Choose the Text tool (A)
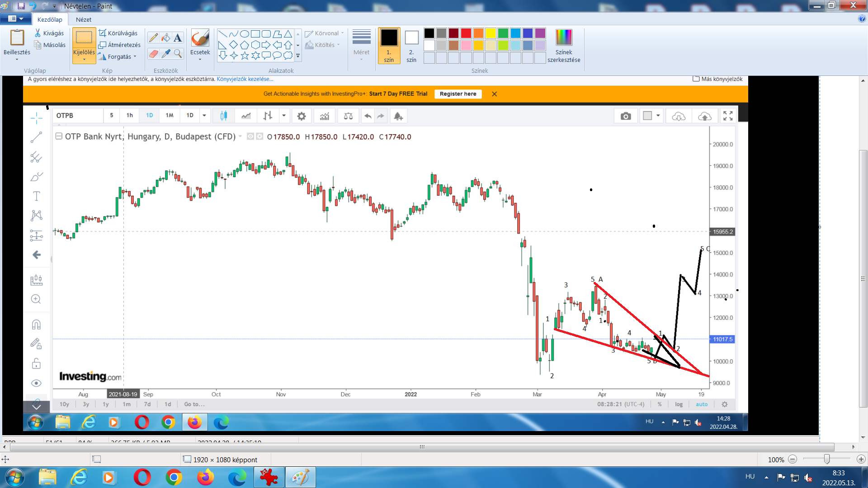Screen dimensions: 868x488 [178, 38]
